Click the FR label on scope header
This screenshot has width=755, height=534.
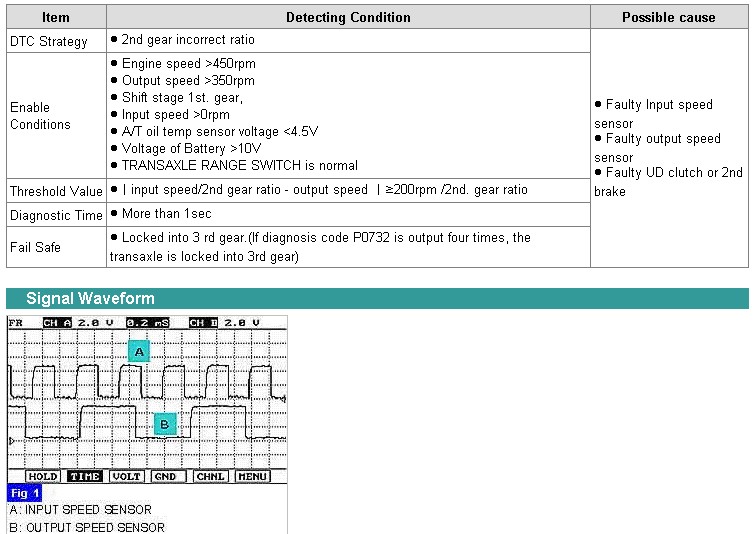coord(15,323)
